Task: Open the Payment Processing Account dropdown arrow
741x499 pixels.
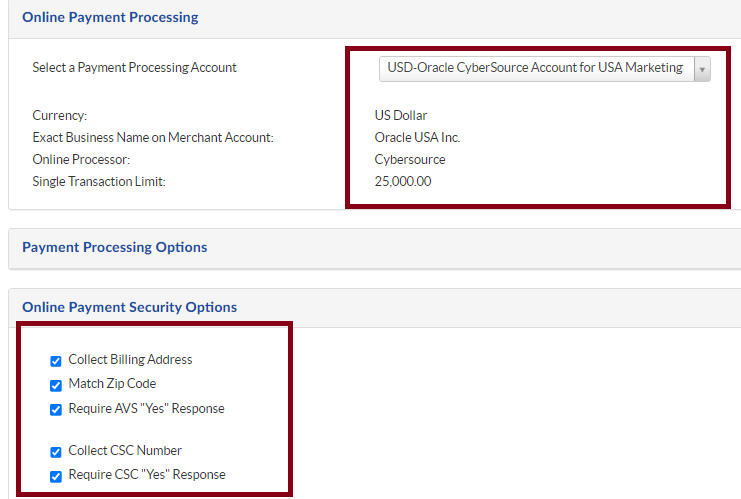Action: point(701,69)
